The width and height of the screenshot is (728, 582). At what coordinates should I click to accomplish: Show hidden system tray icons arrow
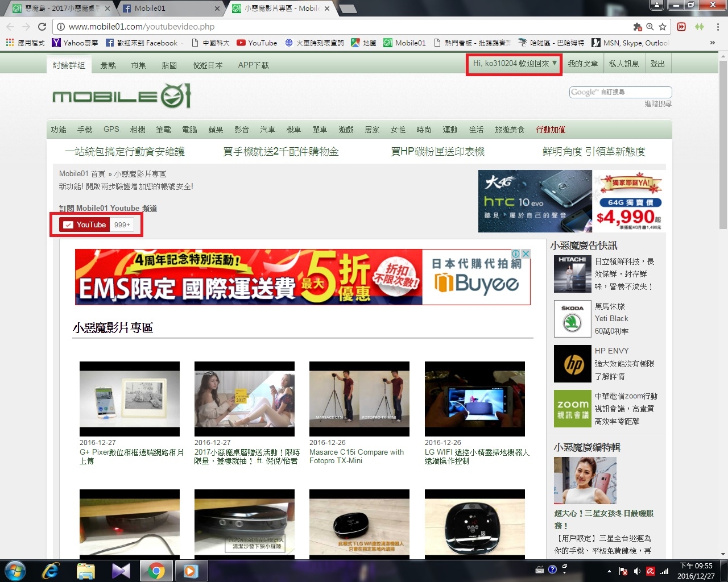click(x=609, y=571)
